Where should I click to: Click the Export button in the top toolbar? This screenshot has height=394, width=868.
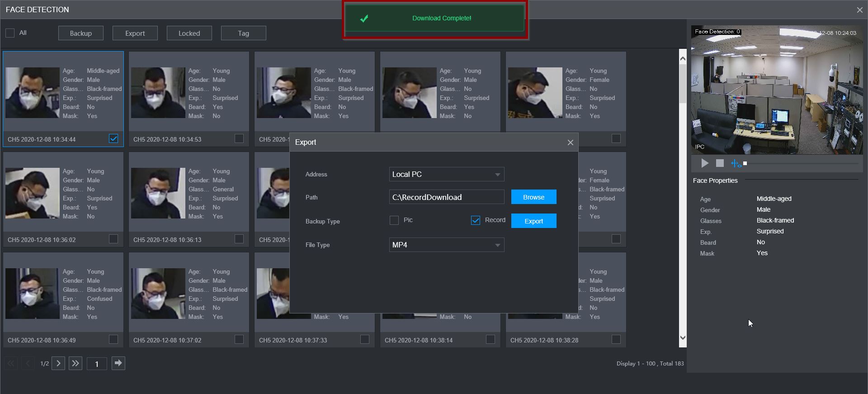point(135,33)
